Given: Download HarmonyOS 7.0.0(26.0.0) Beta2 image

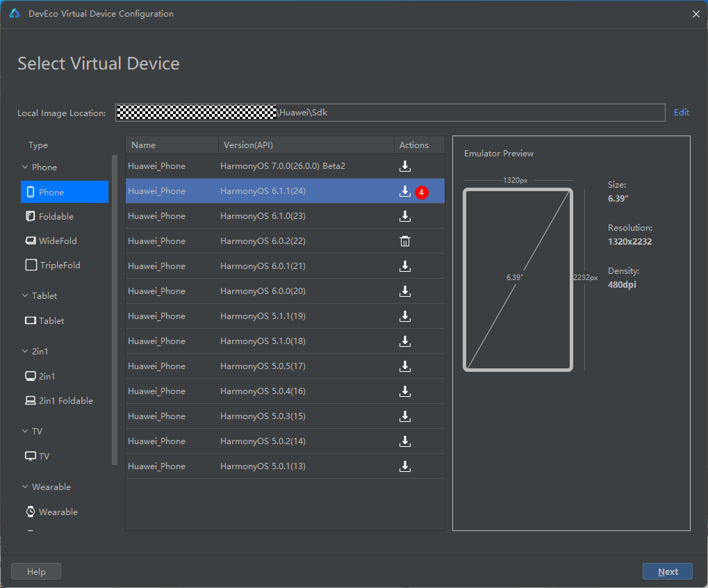Looking at the screenshot, I should click(405, 166).
